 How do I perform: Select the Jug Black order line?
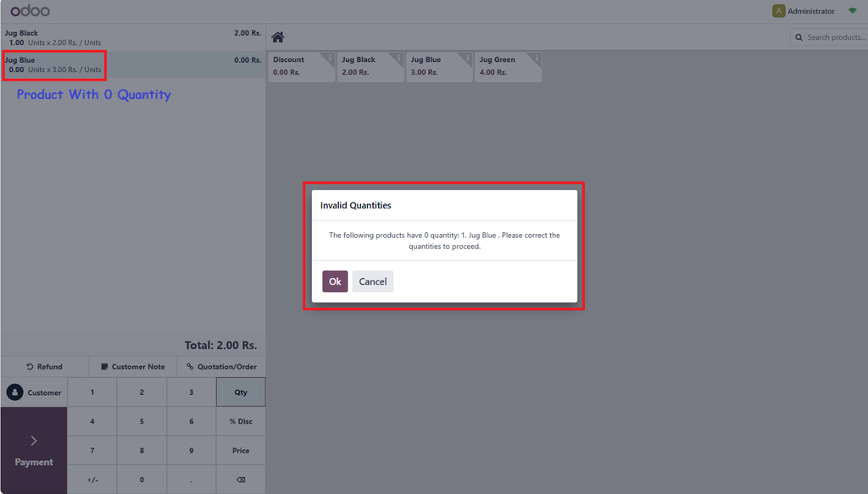tap(133, 37)
